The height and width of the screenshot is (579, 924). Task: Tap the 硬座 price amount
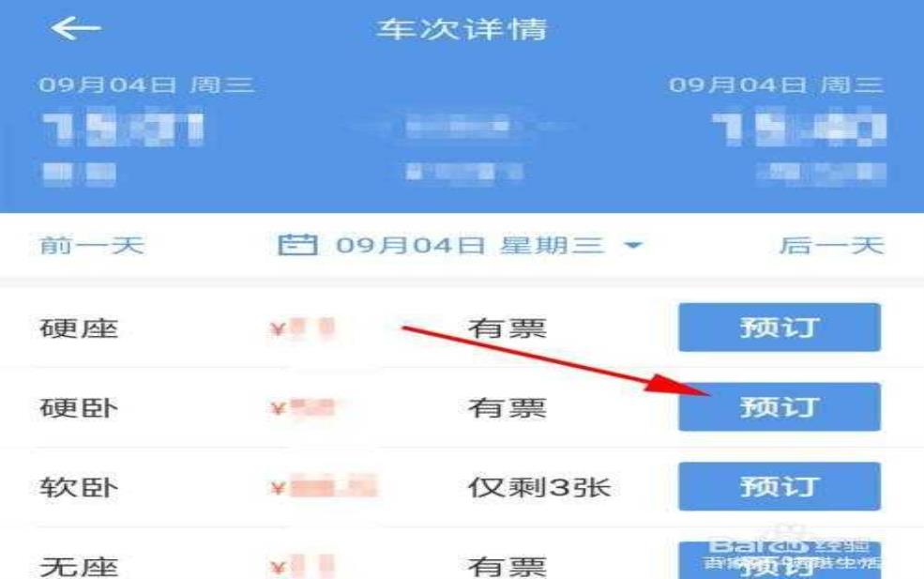pos(303,328)
